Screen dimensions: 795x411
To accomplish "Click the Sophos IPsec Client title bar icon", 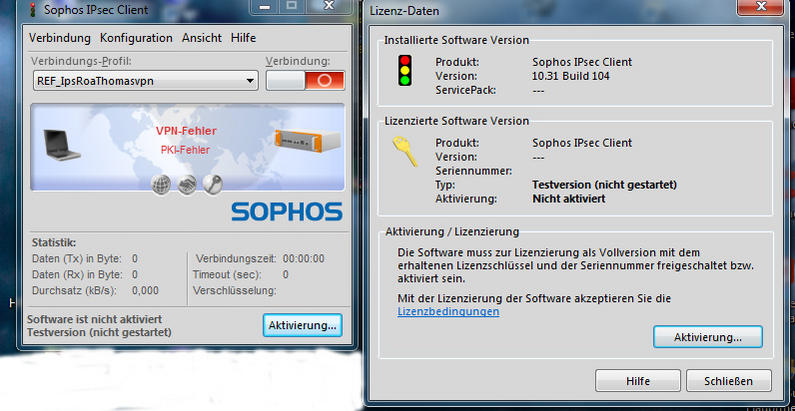I will [x=33, y=9].
